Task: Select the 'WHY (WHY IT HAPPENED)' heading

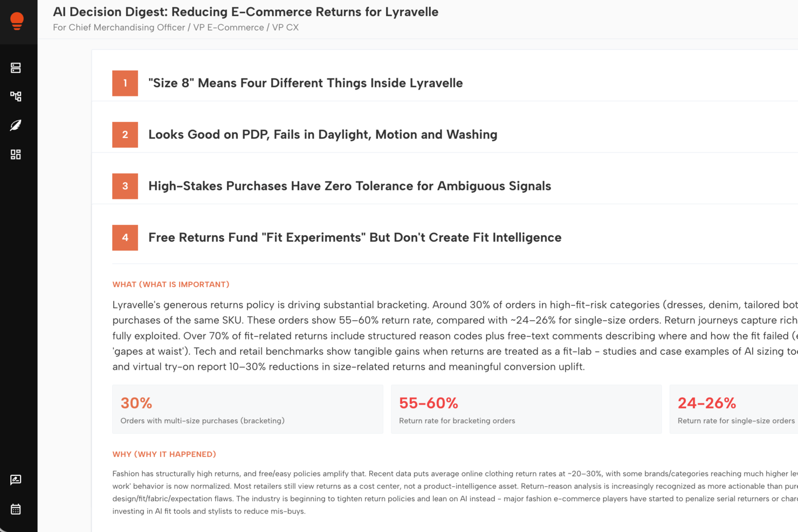Action: 164,454
